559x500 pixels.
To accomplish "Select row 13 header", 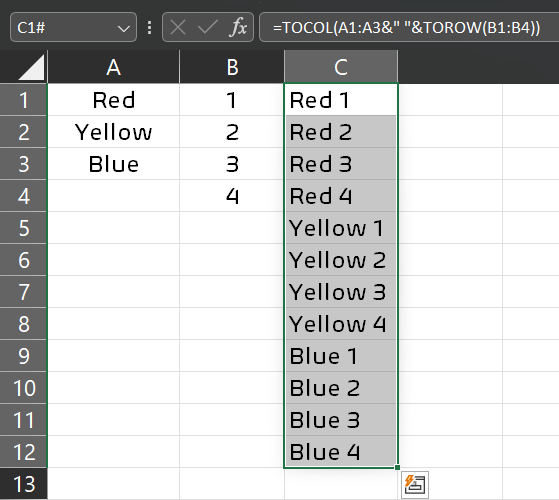I will tap(24, 484).
